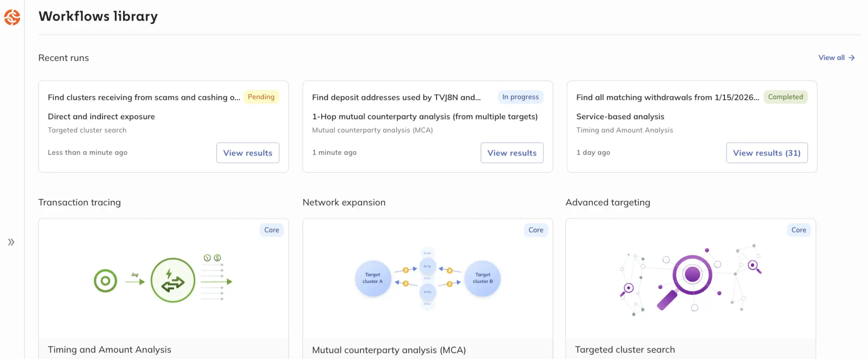This screenshot has height=359, width=868.
Task: Open the Find deposit addresses run title
Action: tap(396, 97)
